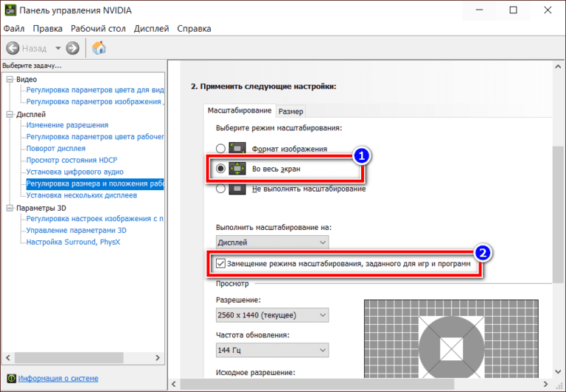
Task: Open Просмотр состояния HDCP task
Action: tap(71, 160)
